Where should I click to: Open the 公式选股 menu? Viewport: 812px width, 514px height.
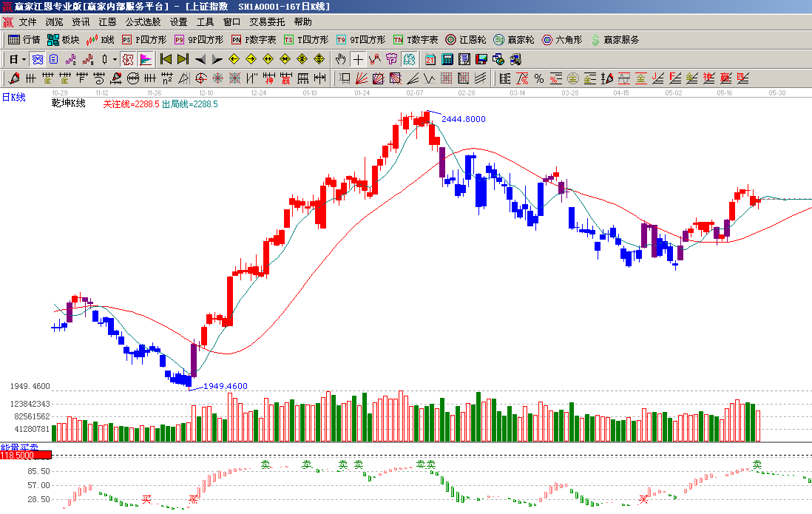click(143, 22)
